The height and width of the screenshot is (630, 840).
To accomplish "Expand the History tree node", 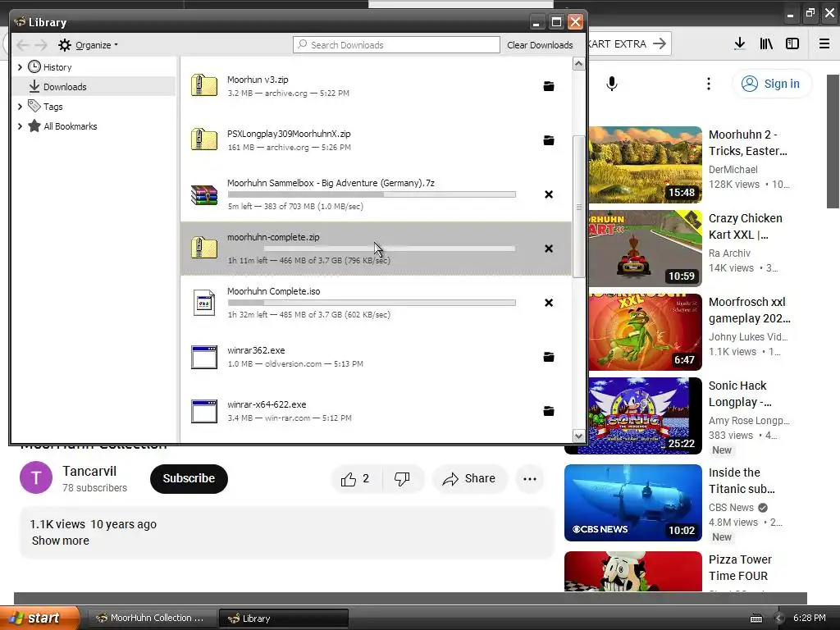I will tap(20, 67).
